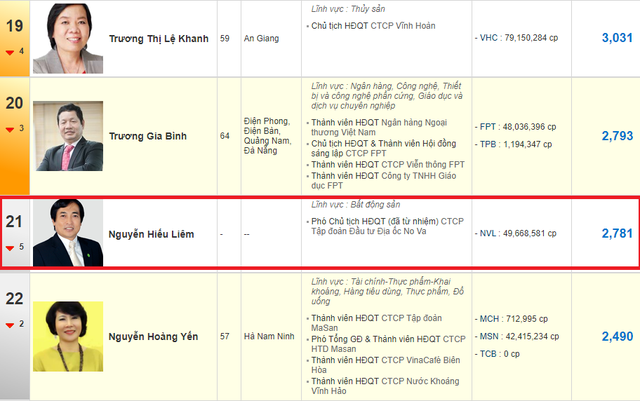The height and width of the screenshot is (401, 640).
Task: Open the photo of Nguyễn Hoàng Yến
Action: point(68,336)
